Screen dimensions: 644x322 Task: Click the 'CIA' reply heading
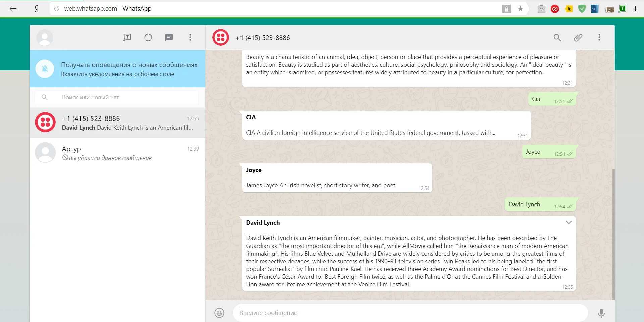pyautogui.click(x=251, y=117)
